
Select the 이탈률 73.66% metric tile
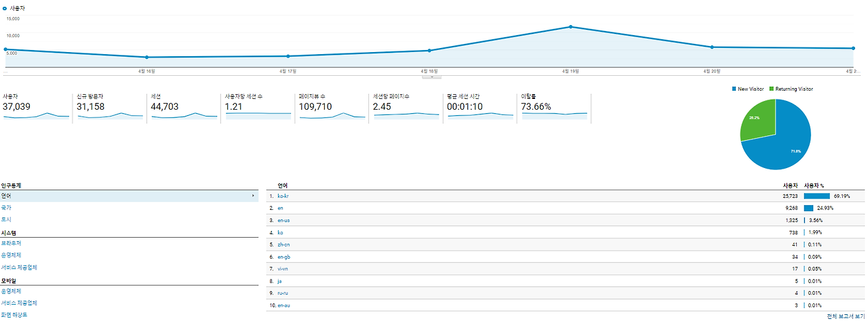(x=554, y=107)
